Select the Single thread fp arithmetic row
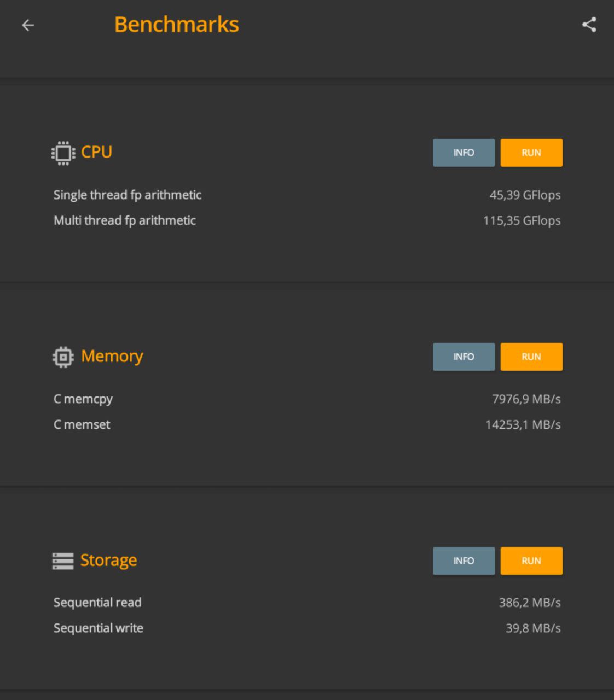Image resolution: width=614 pixels, height=700 pixels. pos(307,195)
